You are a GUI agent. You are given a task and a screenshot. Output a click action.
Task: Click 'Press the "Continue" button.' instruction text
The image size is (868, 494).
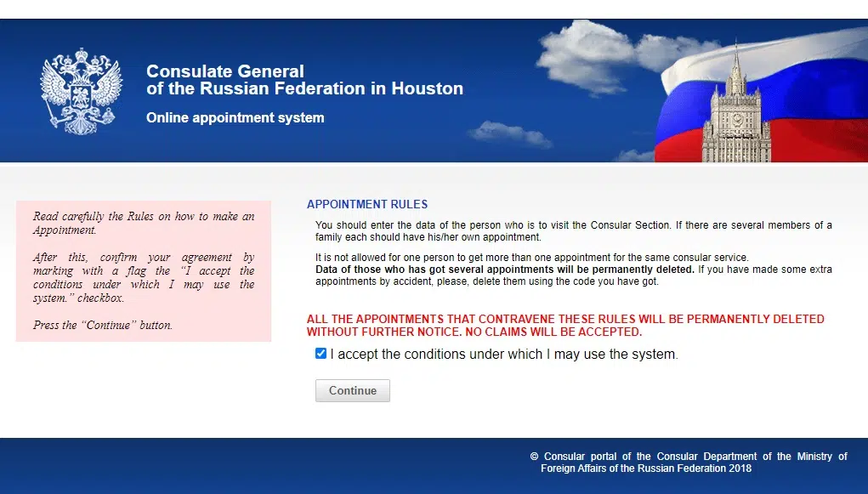coord(102,325)
